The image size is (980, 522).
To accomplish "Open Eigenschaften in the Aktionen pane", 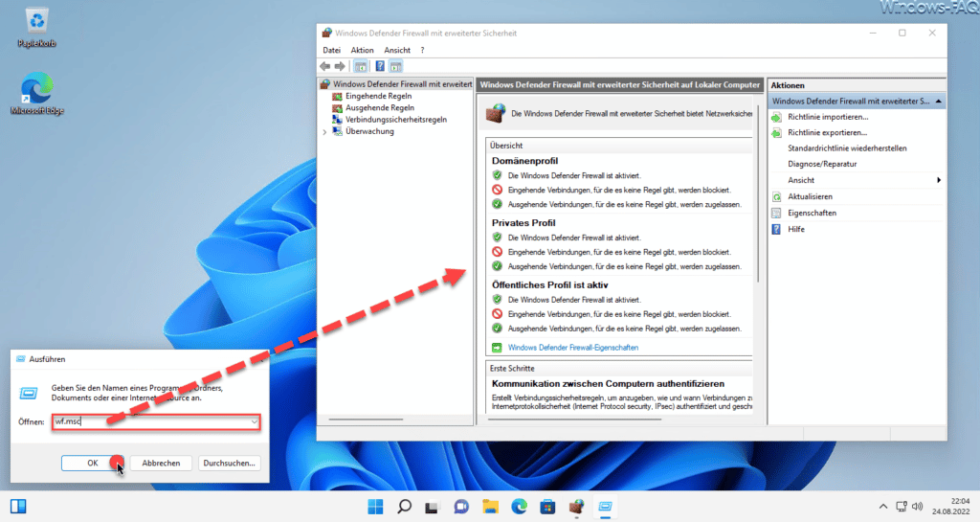I will click(812, 214).
